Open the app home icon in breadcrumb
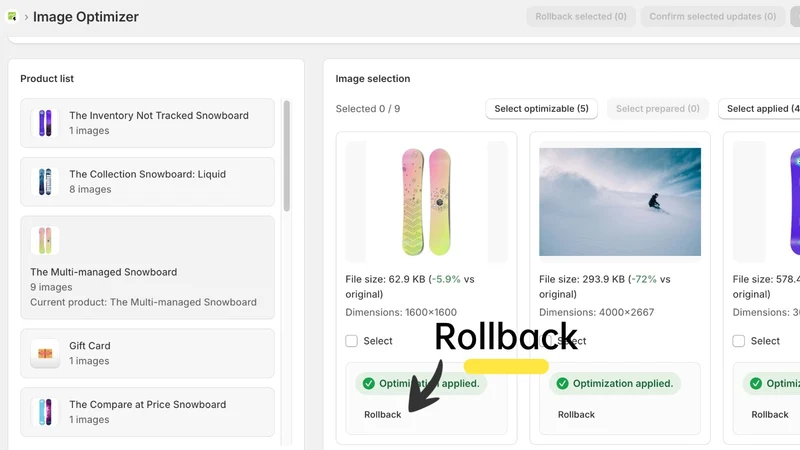Screen dimensions: 800x450 pos(12,17)
